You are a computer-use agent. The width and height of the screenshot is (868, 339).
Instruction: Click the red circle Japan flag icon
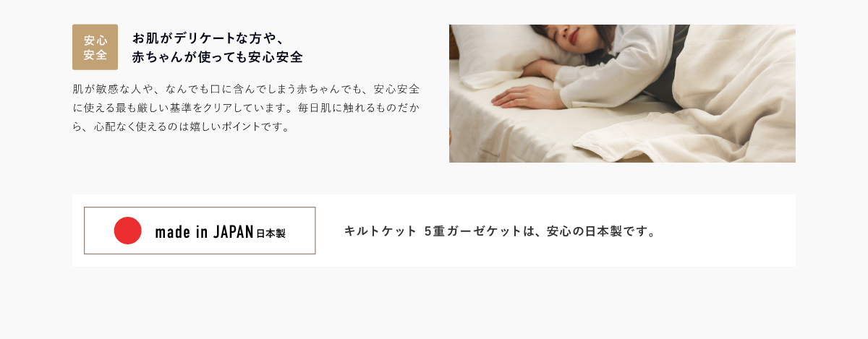click(127, 231)
